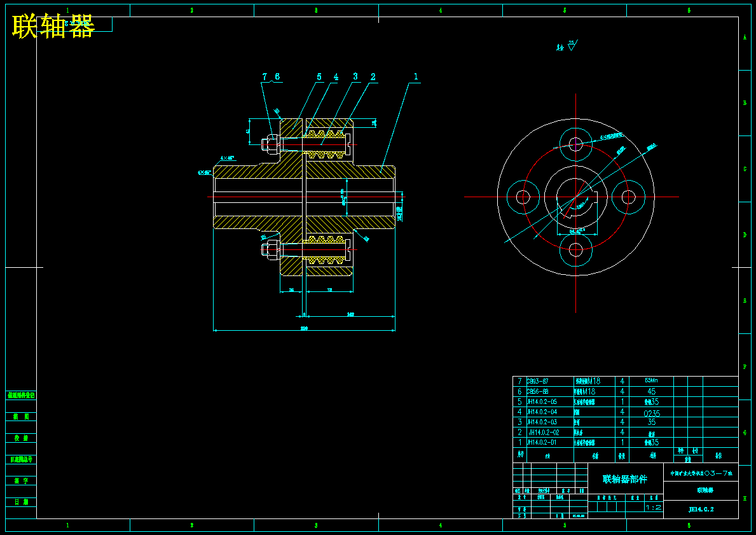Click the top bolt hole in flange view
Image resolution: width=756 pixels, height=535 pixels.
[575, 144]
